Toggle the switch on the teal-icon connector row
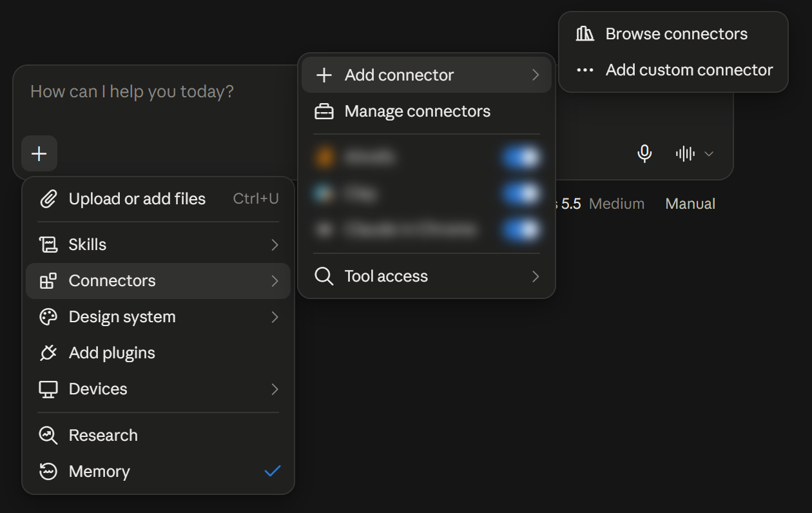This screenshot has height=513, width=812. click(521, 193)
